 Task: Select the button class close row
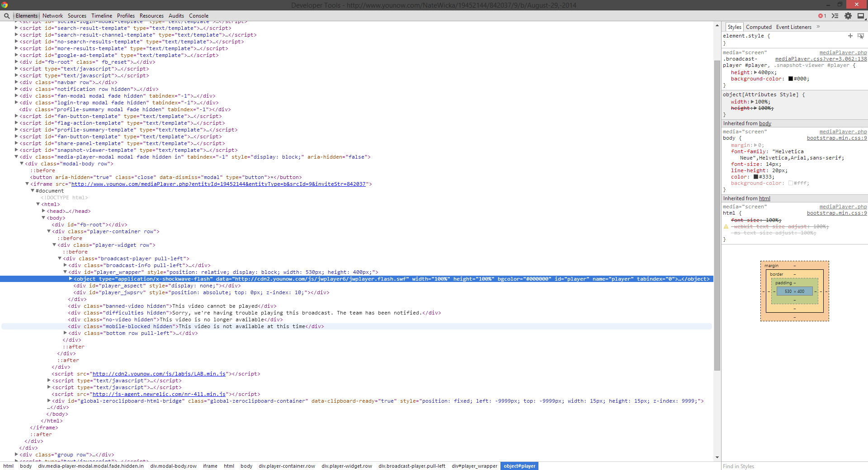pos(166,177)
